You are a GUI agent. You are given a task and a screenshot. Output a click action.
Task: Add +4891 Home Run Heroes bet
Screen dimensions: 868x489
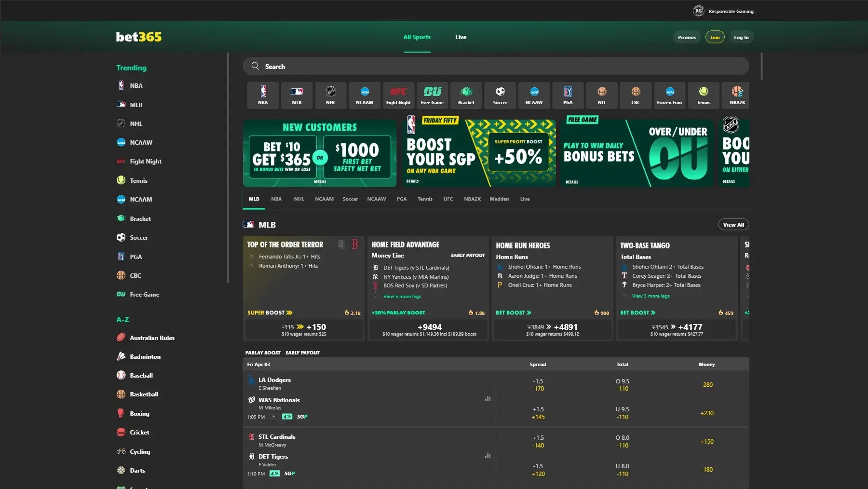(x=553, y=330)
